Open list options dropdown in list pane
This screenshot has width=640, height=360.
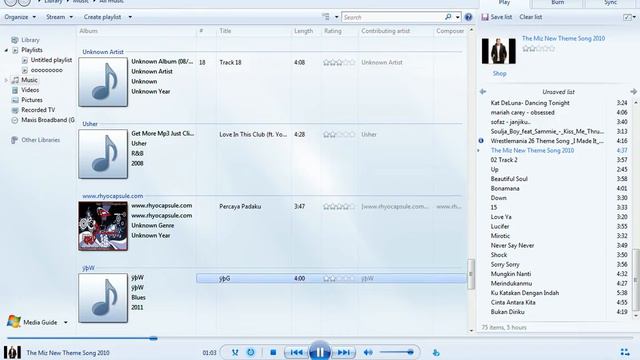pyautogui.click(x=630, y=17)
